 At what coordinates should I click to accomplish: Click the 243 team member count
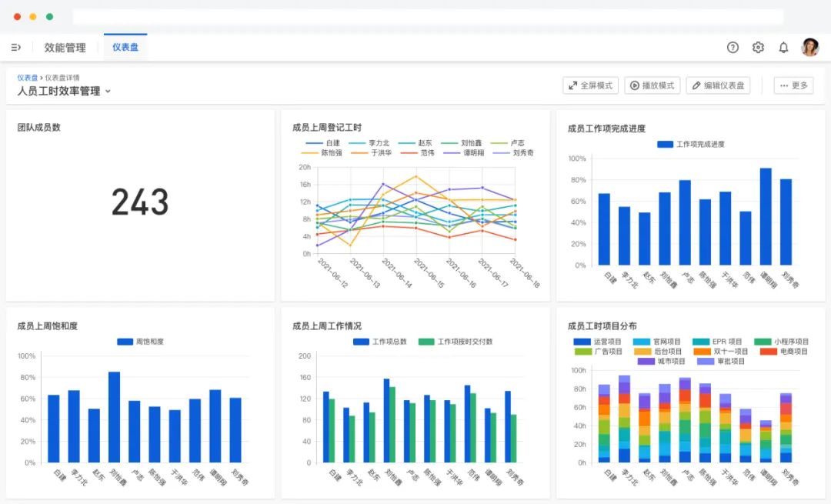click(140, 202)
